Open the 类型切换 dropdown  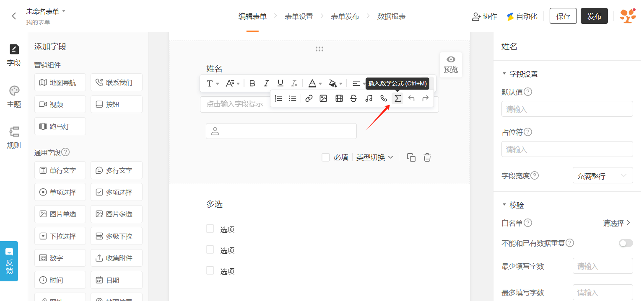(x=375, y=157)
